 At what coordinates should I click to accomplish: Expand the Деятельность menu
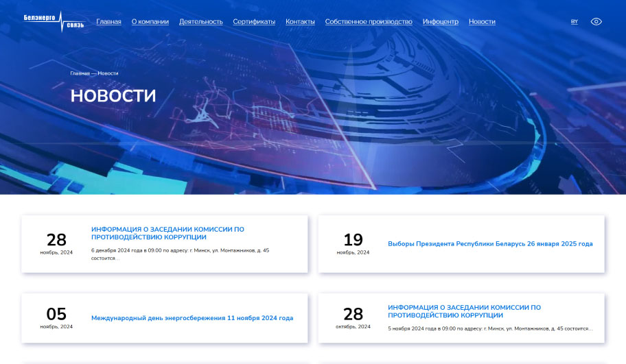(201, 21)
